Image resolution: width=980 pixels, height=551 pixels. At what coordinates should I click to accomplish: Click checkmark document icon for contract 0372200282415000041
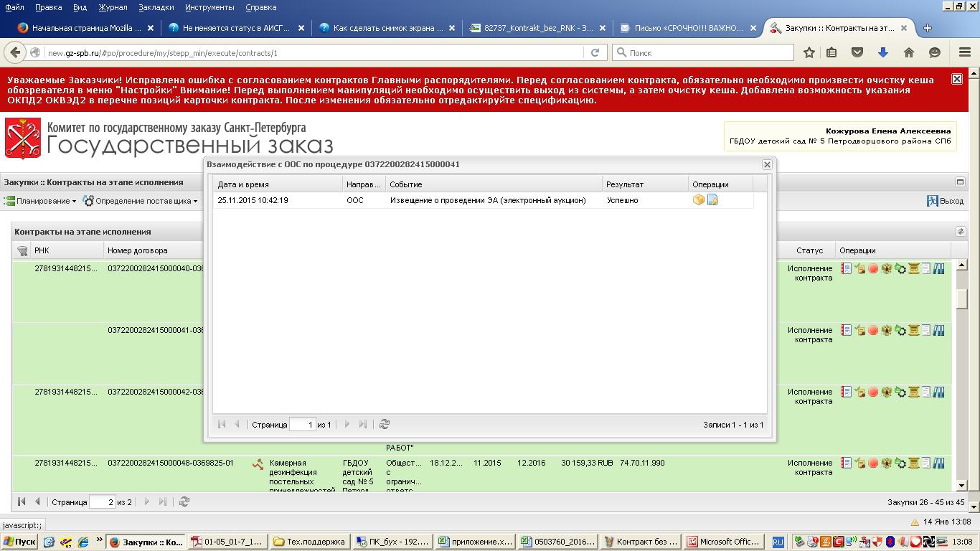click(x=859, y=330)
